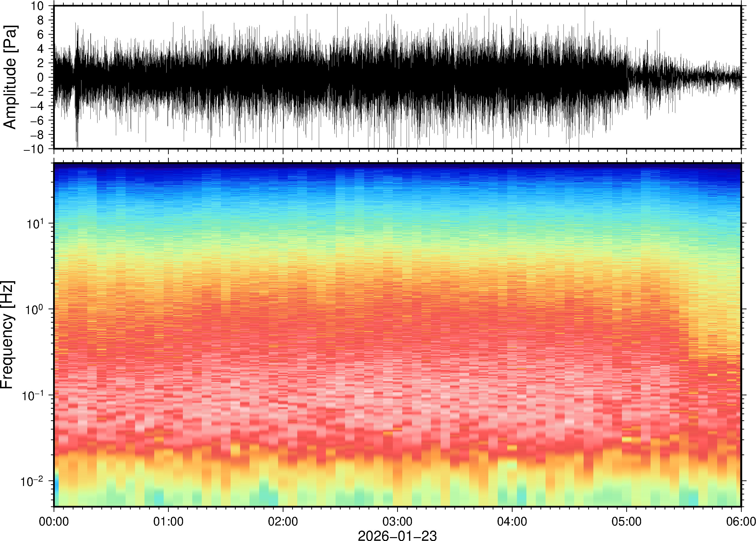Click the dark blue band atop spectrogram
Viewport: 756px width, 541px height.
pyautogui.click(x=397, y=166)
